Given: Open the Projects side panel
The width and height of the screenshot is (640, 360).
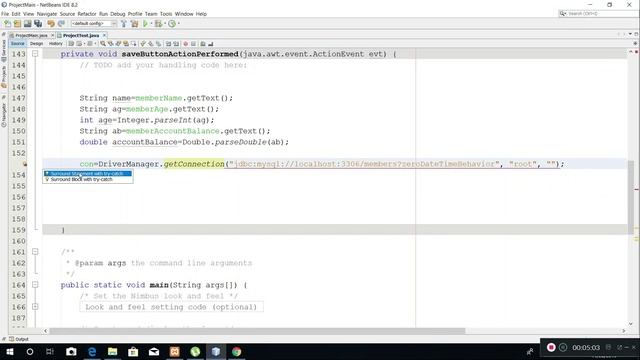Looking at the screenshot, I should (x=4, y=77).
